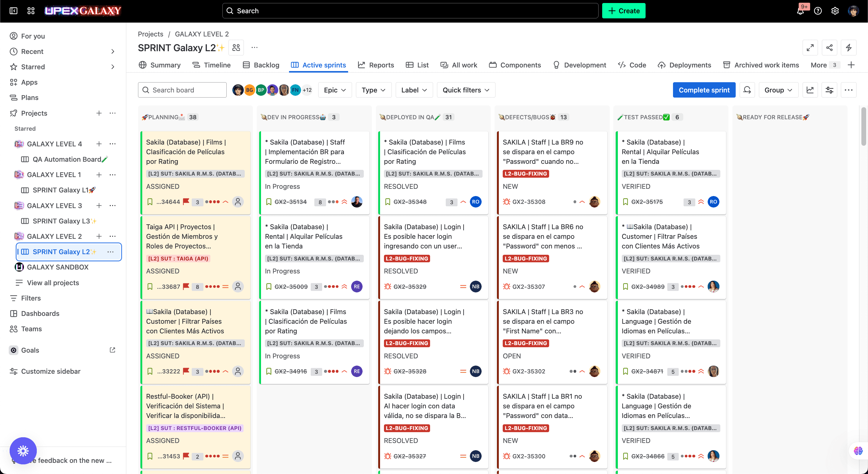Image resolution: width=868 pixels, height=474 pixels.
Task: Click the team members icon beside title
Action: click(236, 48)
